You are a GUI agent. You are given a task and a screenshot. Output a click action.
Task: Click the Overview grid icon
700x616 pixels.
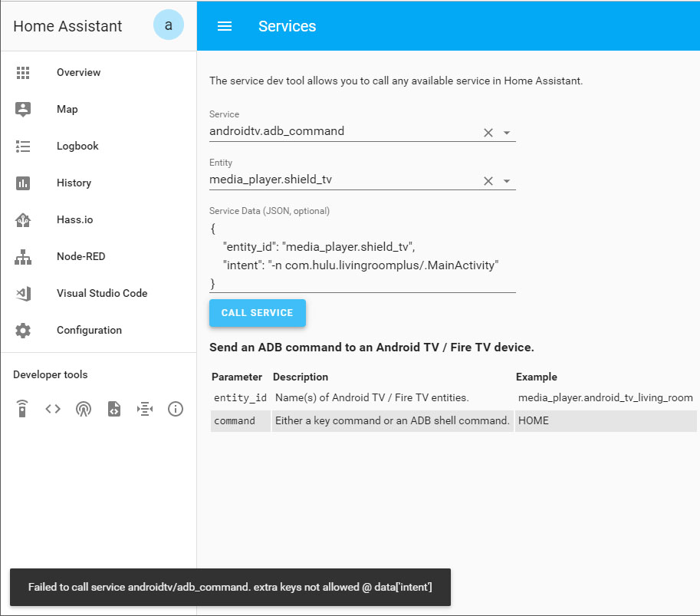tap(23, 72)
